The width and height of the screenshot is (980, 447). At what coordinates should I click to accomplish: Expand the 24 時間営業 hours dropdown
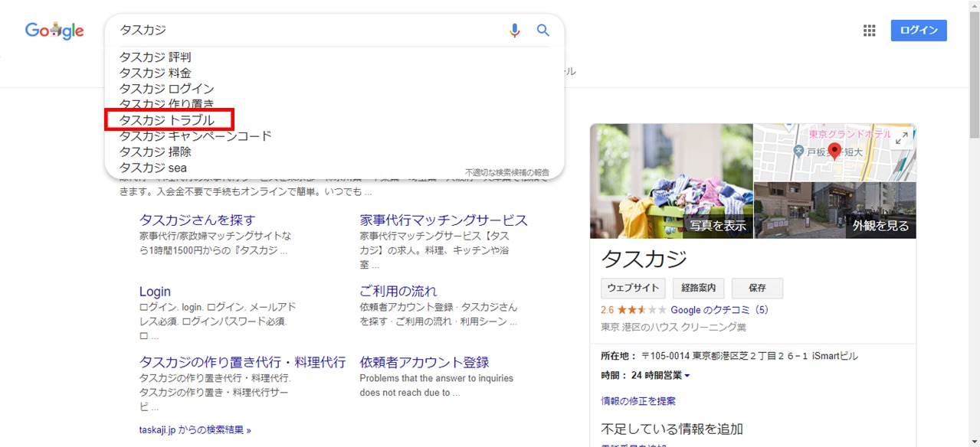(660, 376)
